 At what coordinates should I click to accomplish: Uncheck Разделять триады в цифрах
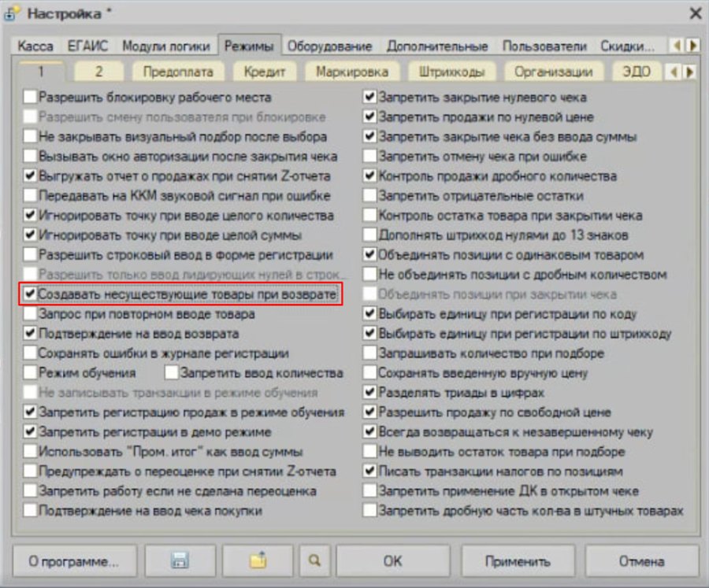(370, 392)
